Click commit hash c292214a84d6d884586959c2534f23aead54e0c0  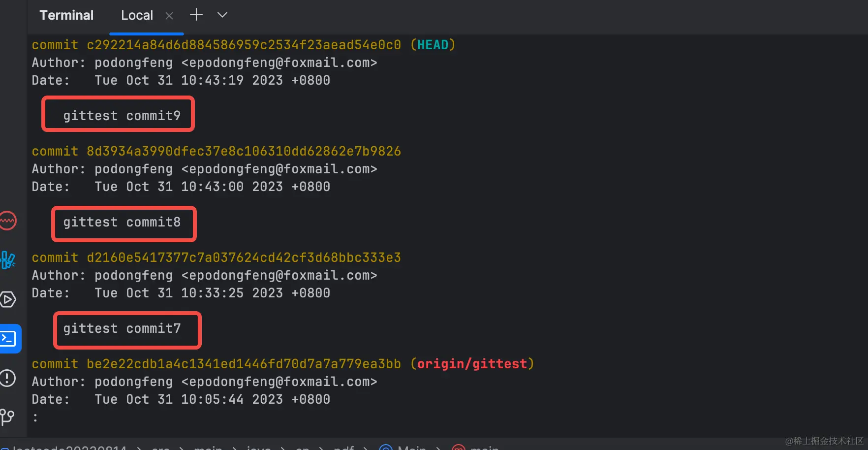click(244, 45)
